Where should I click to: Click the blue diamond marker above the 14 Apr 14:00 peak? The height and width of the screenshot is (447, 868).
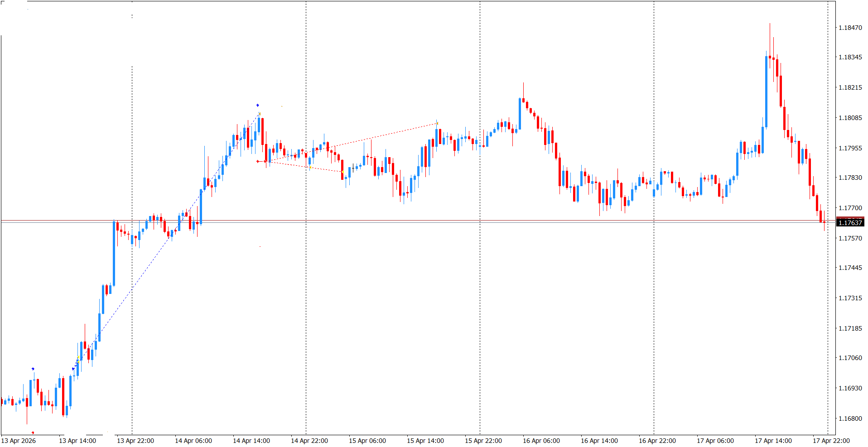pos(257,106)
